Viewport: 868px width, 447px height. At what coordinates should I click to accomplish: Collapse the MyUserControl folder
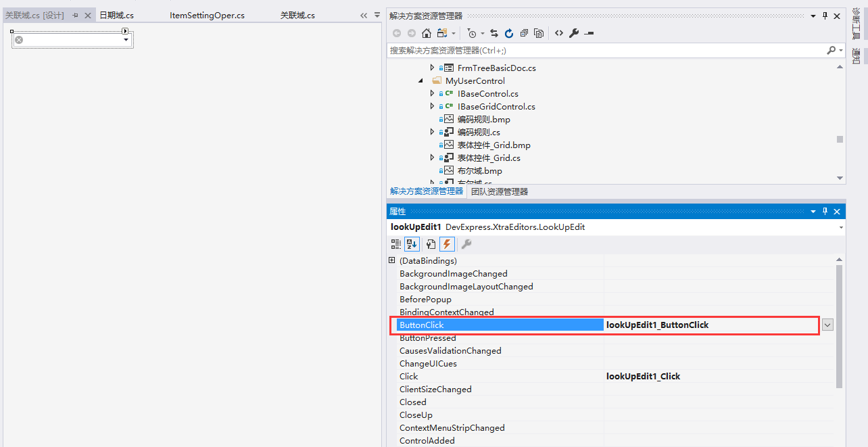pyautogui.click(x=420, y=80)
